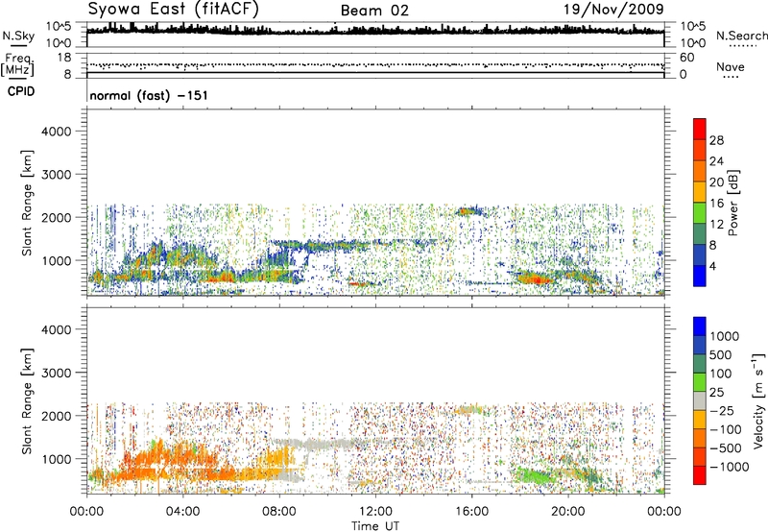Click the 'Slant Range [km]' label of velocity panel
768x532 pixels.
click(27, 400)
